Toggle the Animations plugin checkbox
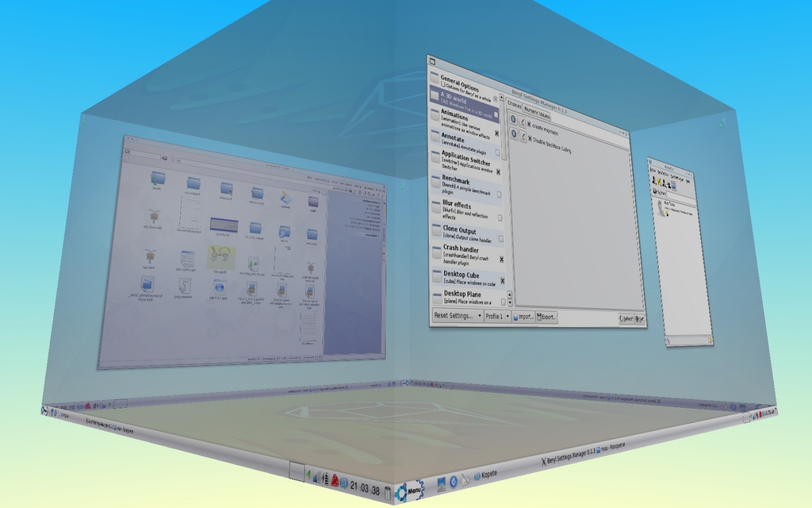The height and width of the screenshot is (508, 812). click(x=496, y=133)
